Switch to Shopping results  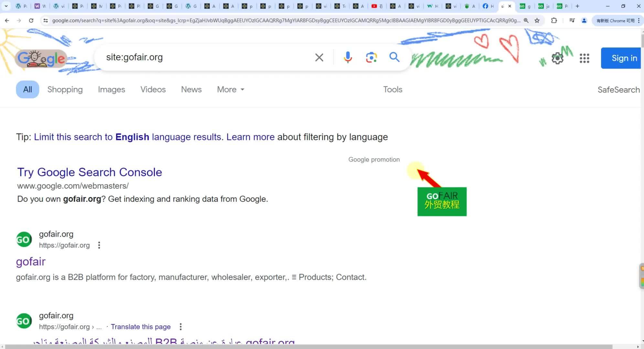[65, 90]
